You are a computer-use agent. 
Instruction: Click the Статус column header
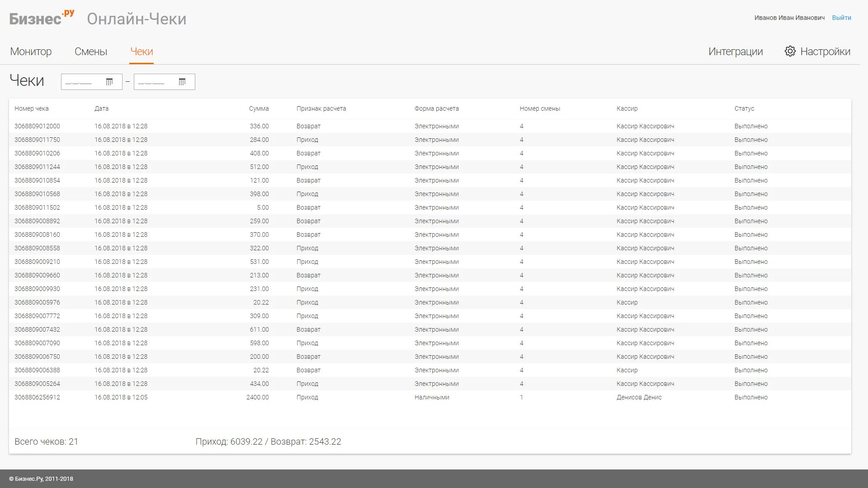(744, 108)
